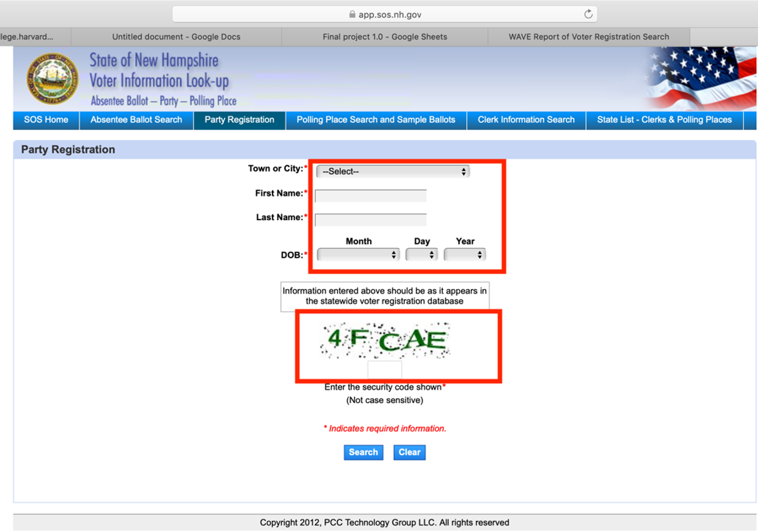Select Polling Place Search and Sample Ballots
Screen dimensions: 758x532
pyautogui.click(x=376, y=120)
